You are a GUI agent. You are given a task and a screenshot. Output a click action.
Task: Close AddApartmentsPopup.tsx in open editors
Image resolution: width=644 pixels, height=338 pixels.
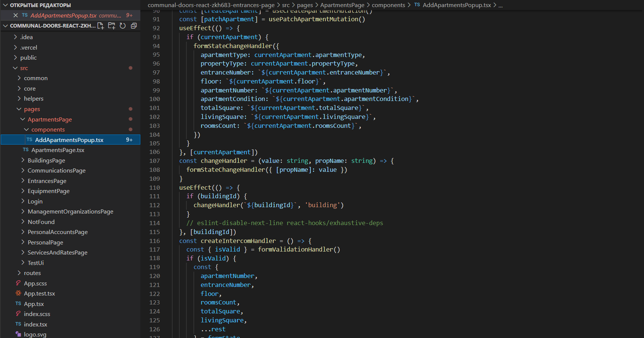click(x=16, y=15)
